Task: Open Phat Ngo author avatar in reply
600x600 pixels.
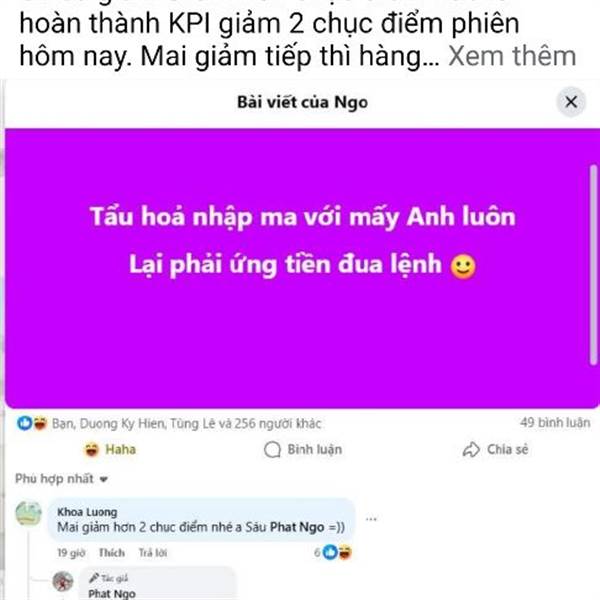Action: pyautogui.click(x=63, y=581)
